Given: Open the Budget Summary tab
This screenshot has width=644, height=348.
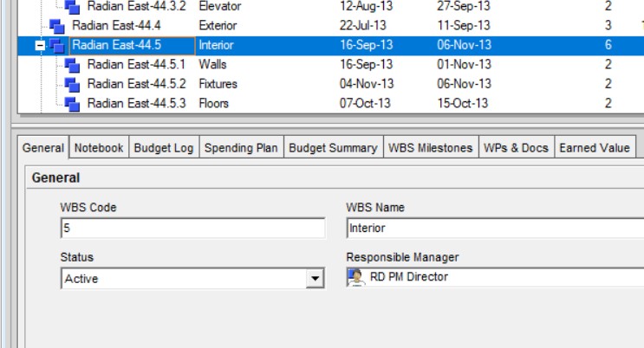Looking at the screenshot, I should pyautogui.click(x=333, y=148).
